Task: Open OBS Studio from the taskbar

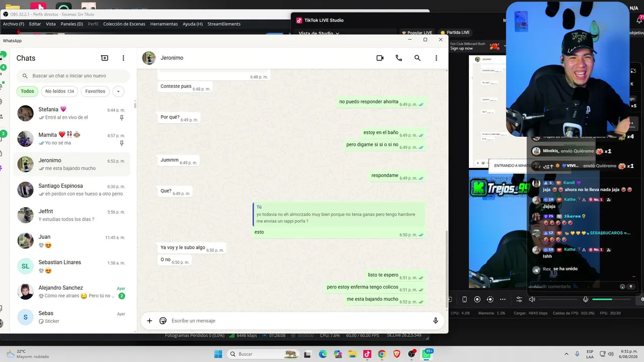Action: coord(412,354)
